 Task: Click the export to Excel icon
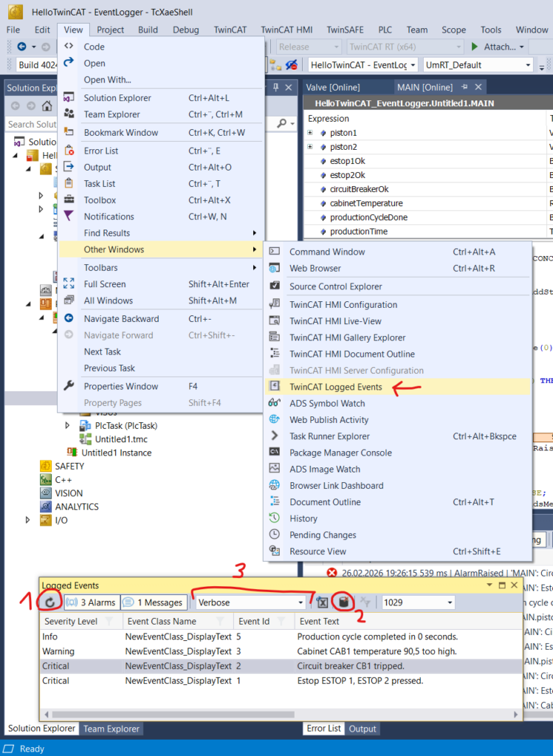323,602
